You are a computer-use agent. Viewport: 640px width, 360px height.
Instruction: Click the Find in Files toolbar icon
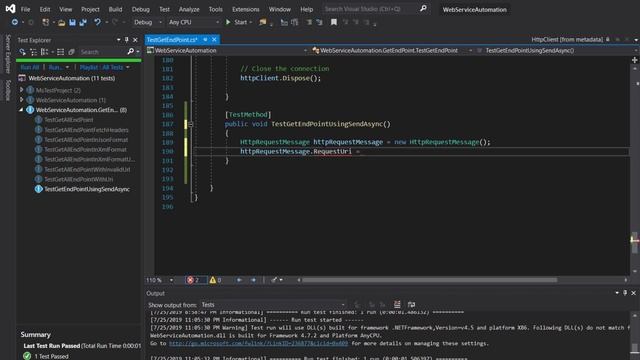point(262,22)
